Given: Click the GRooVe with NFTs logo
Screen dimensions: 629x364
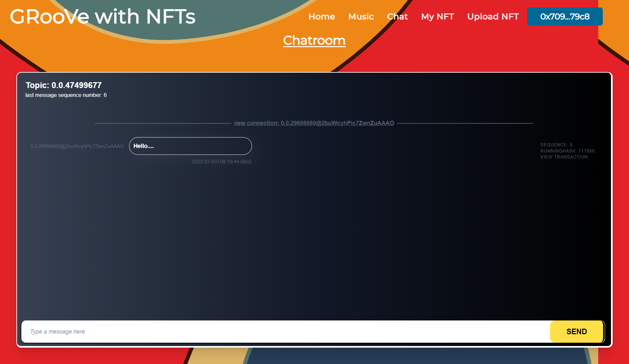Looking at the screenshot, I should (x=103, y=16).
